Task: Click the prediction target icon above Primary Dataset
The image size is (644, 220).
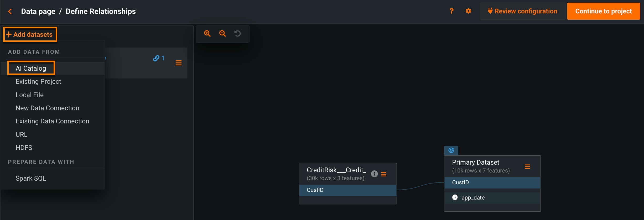Action: click(451, 150)
